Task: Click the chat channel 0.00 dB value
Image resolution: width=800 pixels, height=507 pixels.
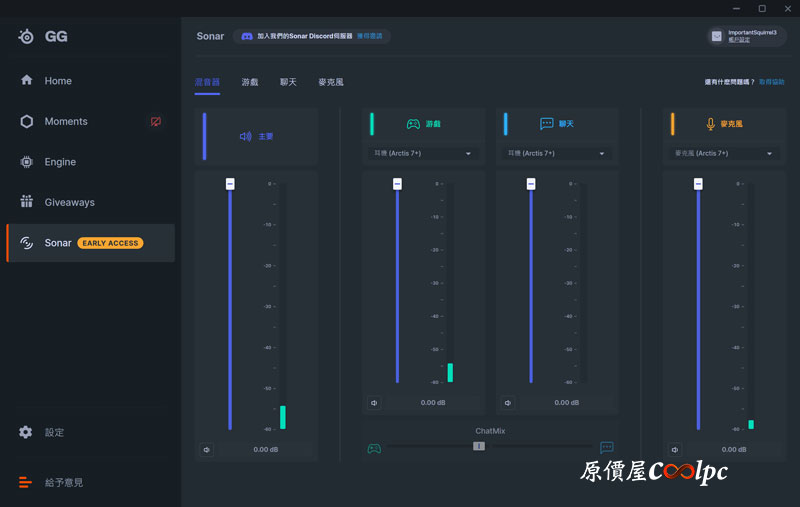Action: [567, 402]
